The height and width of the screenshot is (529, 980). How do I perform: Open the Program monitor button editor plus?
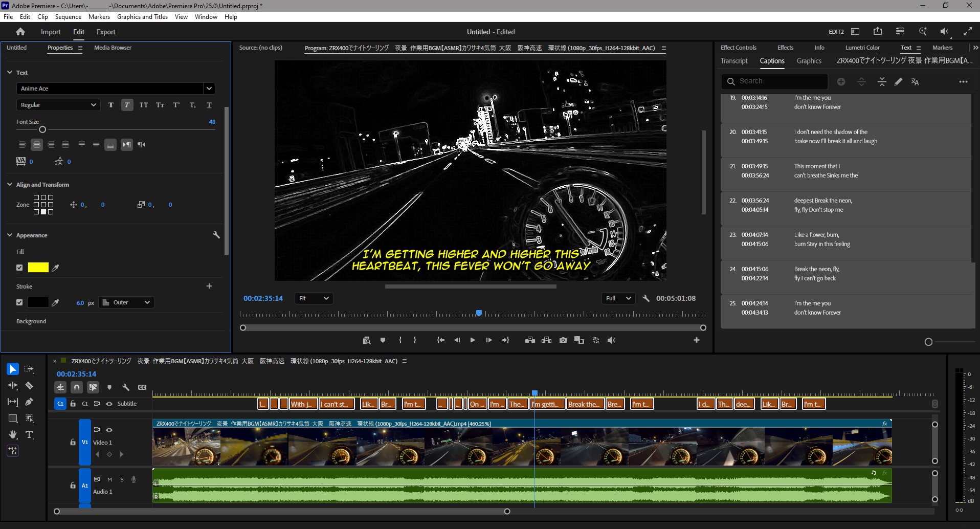[697, 340]
